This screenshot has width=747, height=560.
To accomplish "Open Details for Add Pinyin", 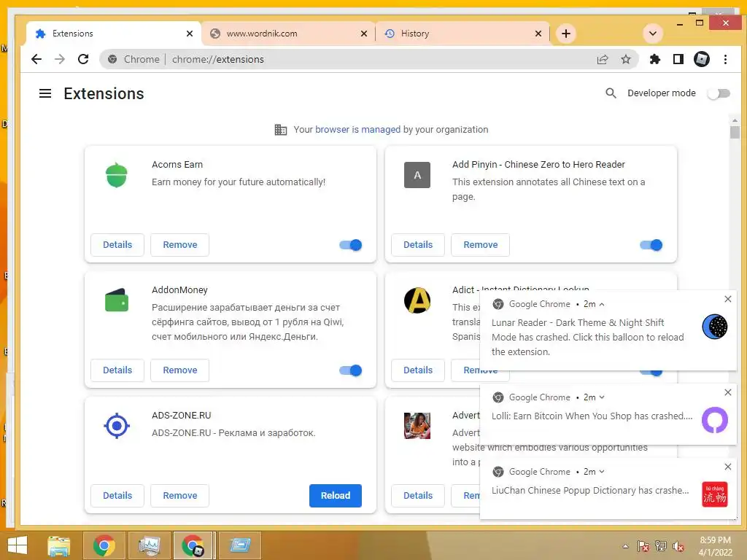I will tap(418, 245).
